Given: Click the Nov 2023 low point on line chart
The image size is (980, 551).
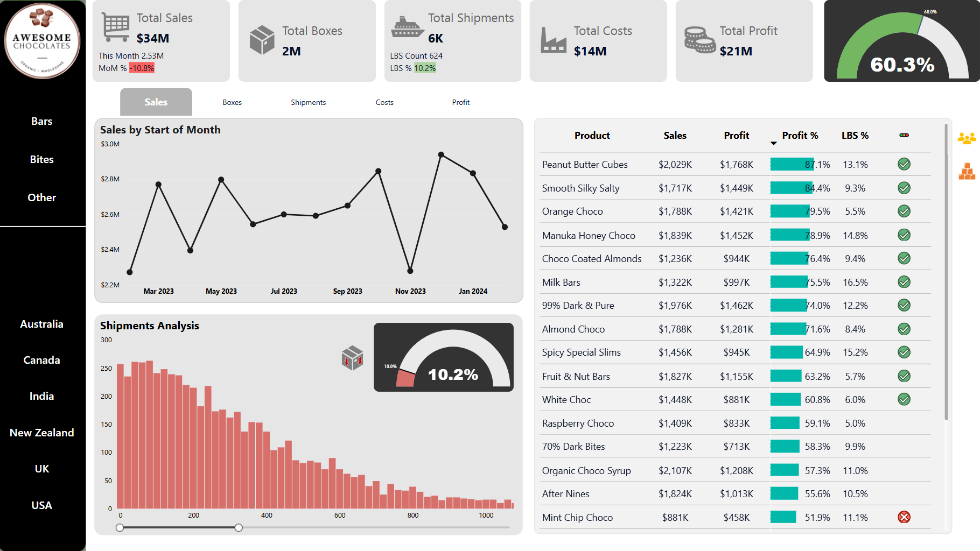Looking at the screenshot, I should (x=410, y=271).
